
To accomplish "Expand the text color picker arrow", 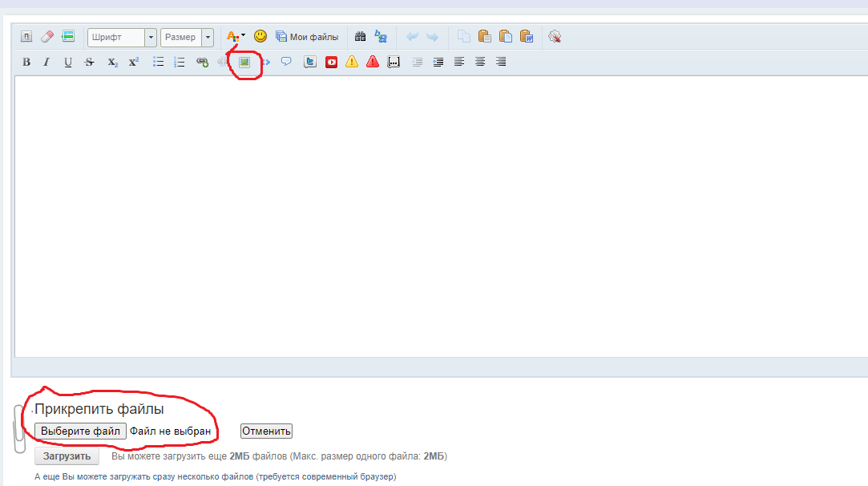I will [x=244, y=36].
